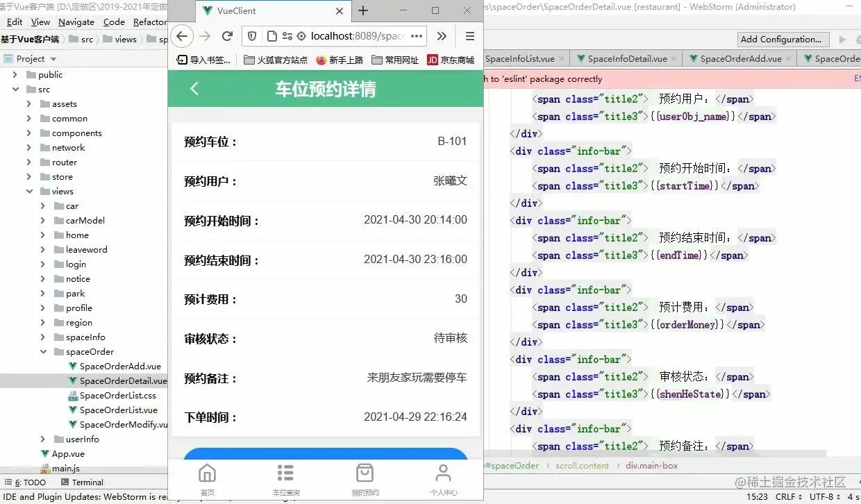Click the back arrow in 车位预约详情 header
This screenshot has width=861, height=504.
click(x=194, y=88)
